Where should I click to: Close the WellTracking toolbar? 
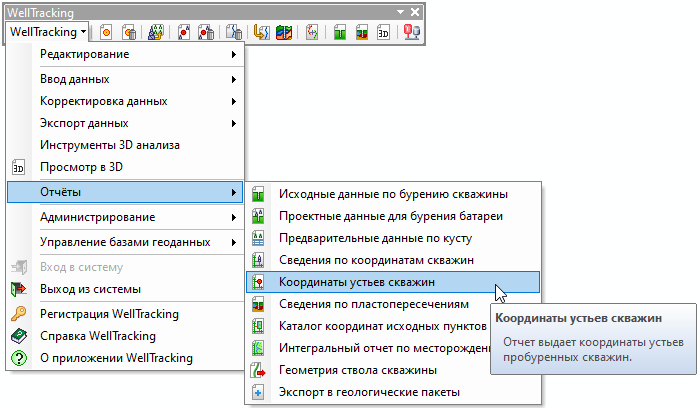[x=415, y=12]
